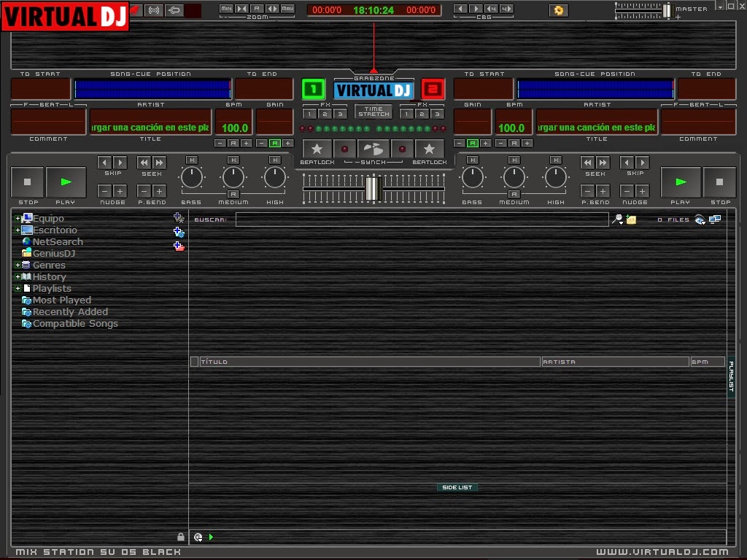
Task: Toggle FX slot 1 on the left deck
Action: 309,114
